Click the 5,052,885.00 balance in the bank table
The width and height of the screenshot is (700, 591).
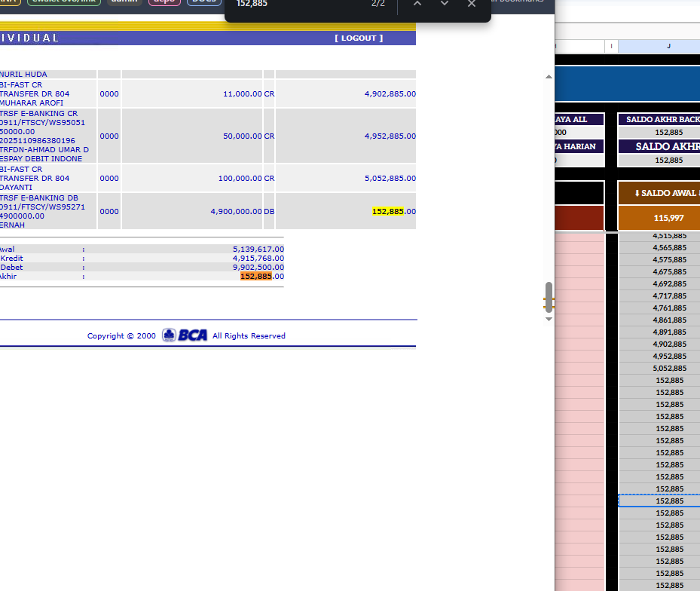[x=390, y=178]
